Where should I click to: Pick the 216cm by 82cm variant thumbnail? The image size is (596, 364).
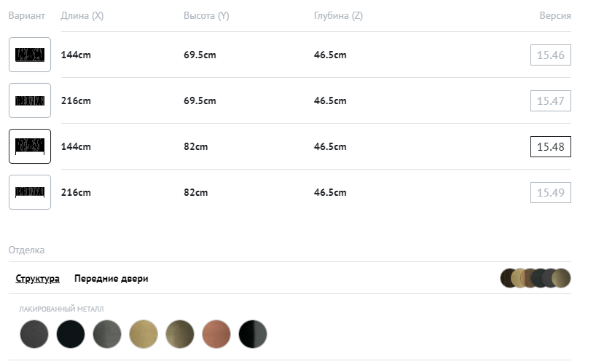point(30,192)
